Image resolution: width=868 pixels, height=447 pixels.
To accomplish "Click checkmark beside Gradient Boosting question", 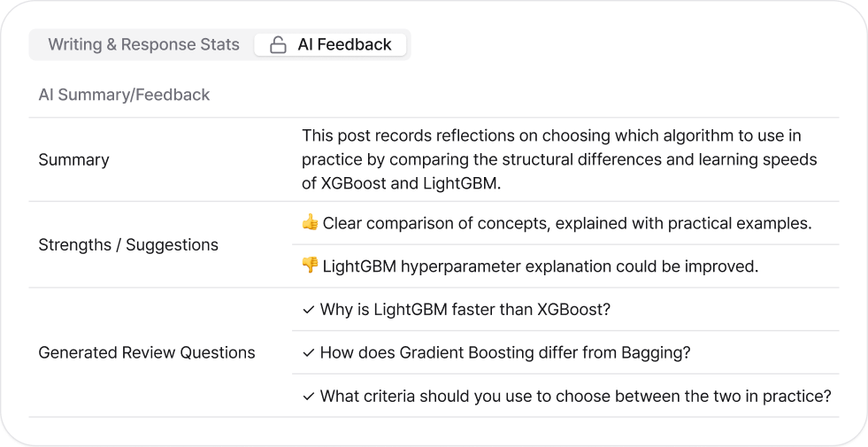I will click(308, 352).
